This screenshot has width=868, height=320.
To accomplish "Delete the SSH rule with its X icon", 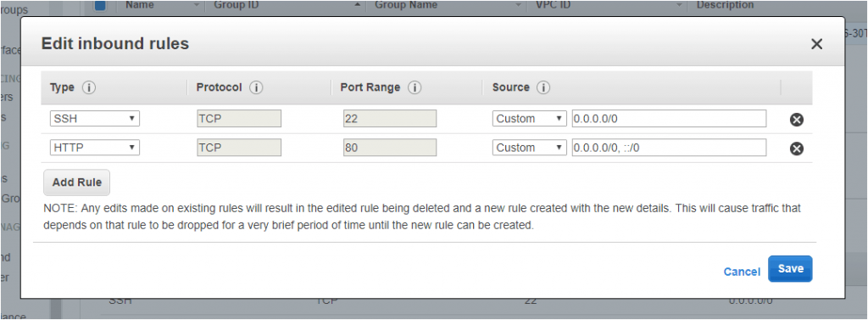I will point(797,119).
